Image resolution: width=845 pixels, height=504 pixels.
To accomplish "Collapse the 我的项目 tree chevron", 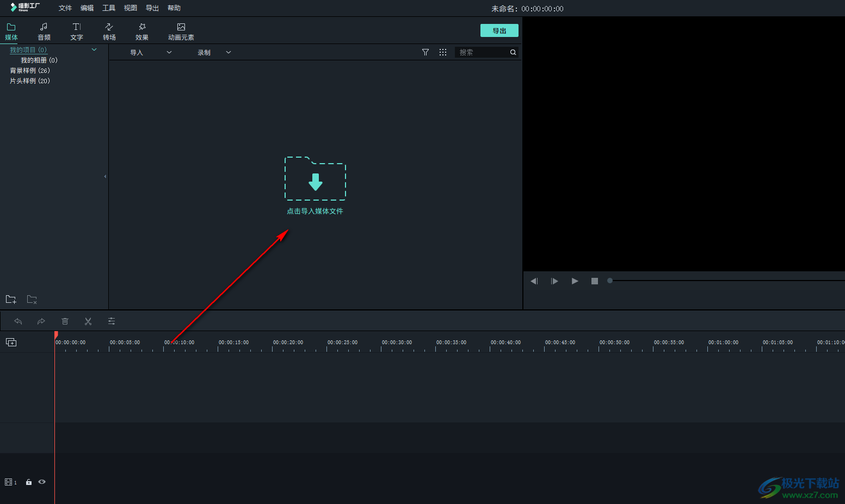I will coord(94,49).
